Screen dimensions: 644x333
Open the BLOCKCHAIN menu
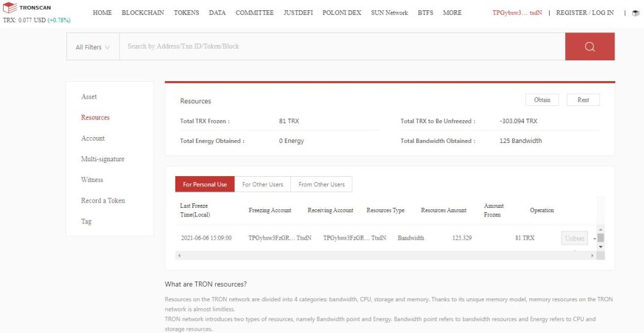point(143,13)
